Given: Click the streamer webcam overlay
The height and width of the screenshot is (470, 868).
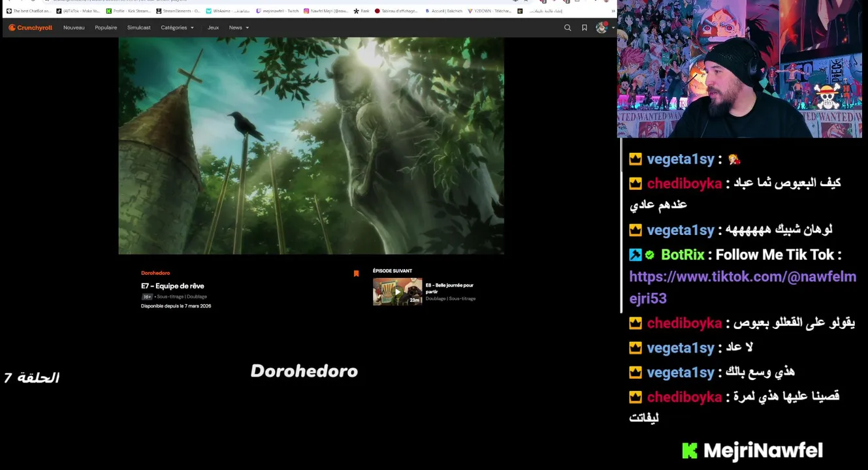Looking at the screenshot, I should tap(739, 69).
